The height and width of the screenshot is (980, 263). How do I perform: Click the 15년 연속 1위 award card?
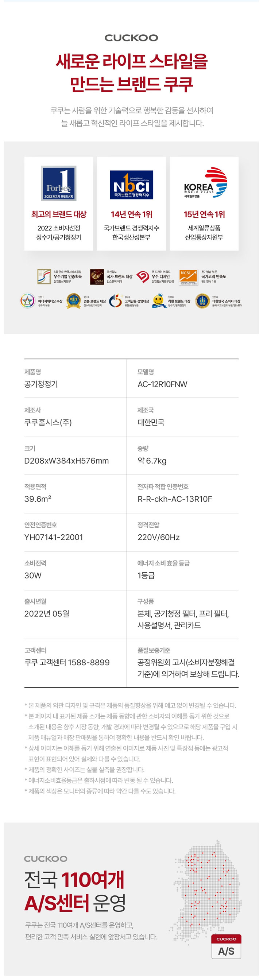[x=204, y=204]
